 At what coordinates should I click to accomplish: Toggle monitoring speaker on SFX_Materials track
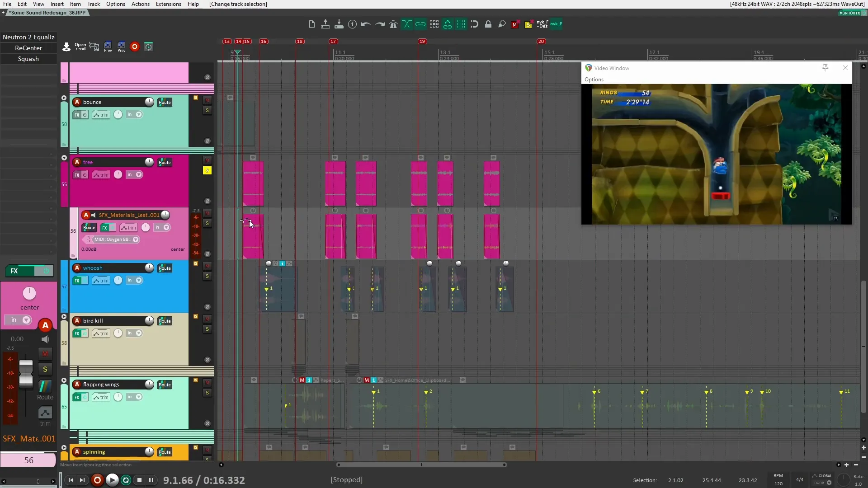coord(94,215)
